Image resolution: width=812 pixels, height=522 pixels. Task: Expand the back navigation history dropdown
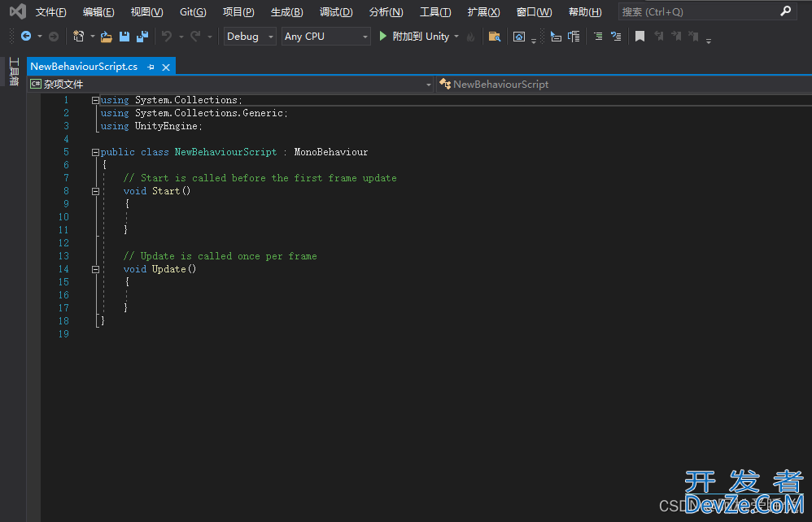click(39, 37)
